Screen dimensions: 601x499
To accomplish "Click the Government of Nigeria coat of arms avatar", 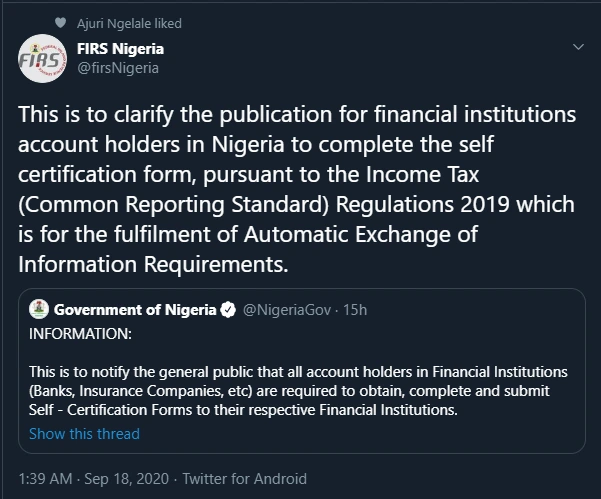I will 39,309.
